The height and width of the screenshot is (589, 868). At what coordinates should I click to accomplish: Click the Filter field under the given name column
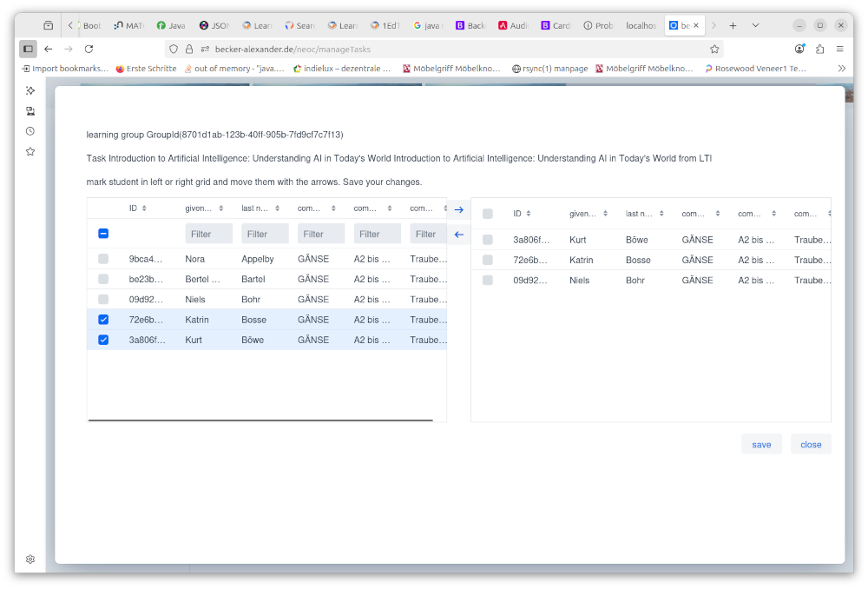208,233
